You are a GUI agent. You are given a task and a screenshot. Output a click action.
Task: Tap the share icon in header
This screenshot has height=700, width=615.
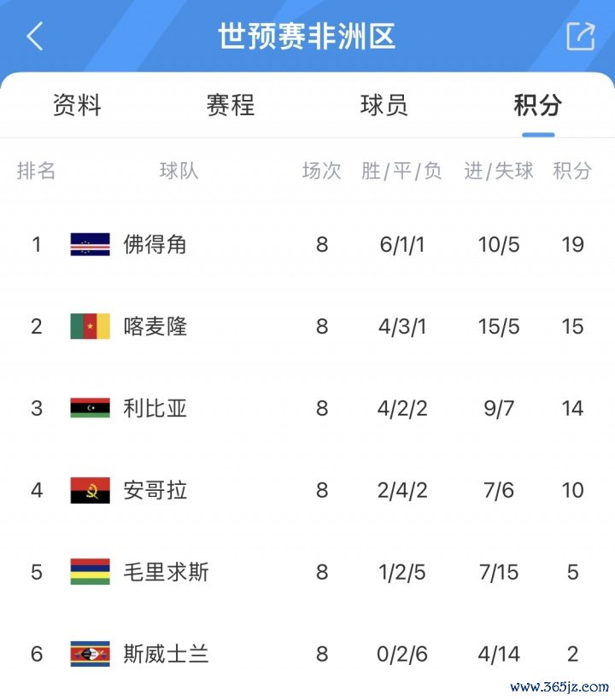tap(580, 36)
